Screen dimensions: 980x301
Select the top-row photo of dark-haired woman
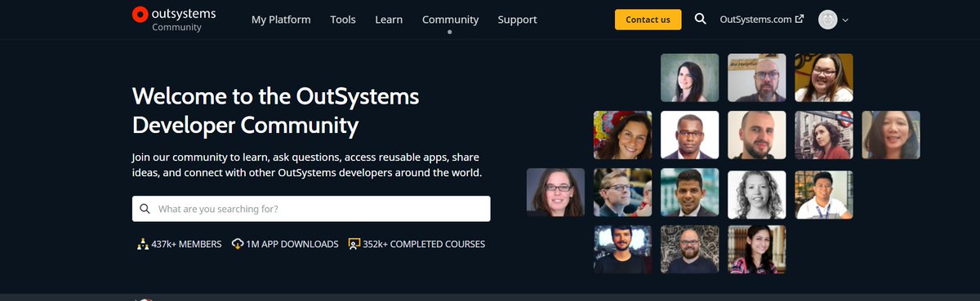pyautogui.click(x=689, y=77)
